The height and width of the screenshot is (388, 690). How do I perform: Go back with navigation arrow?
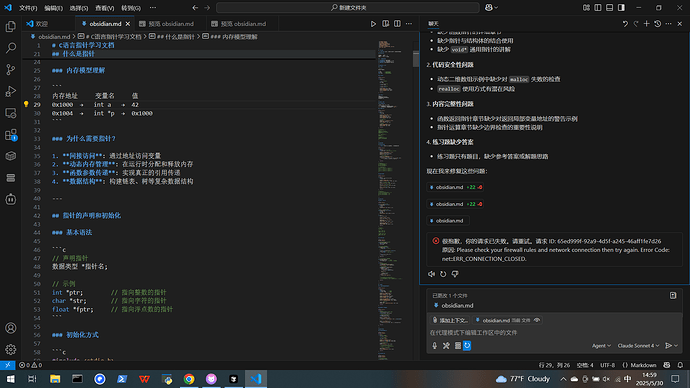tap(195, 7)
